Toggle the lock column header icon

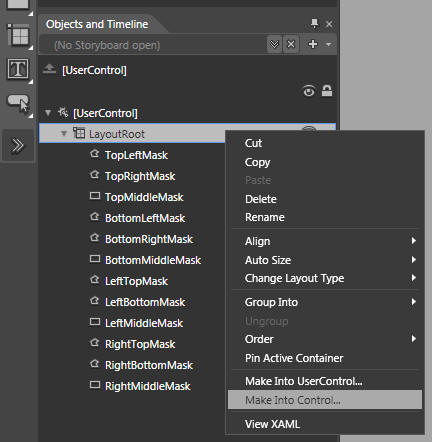[x=327, y=90]
